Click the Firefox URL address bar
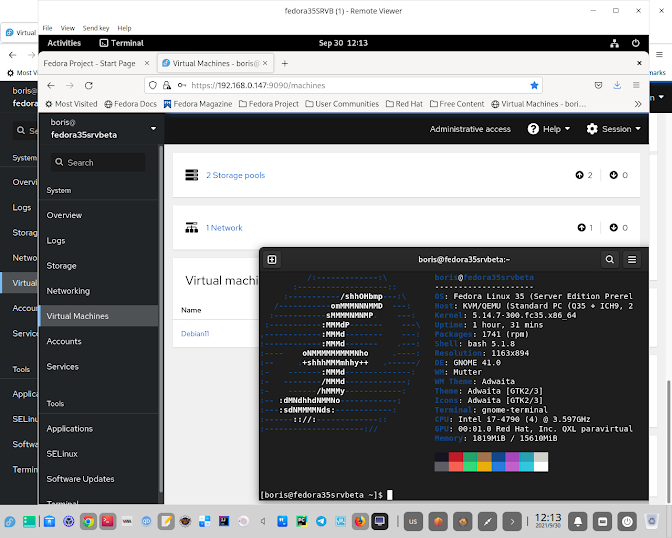672x538 pixels. click(x=343, y=85)
